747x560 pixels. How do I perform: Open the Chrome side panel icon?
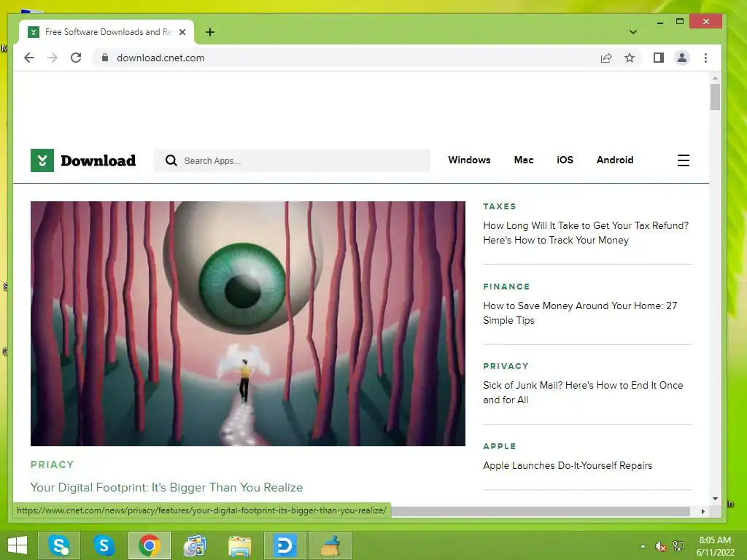click(659, 58)
